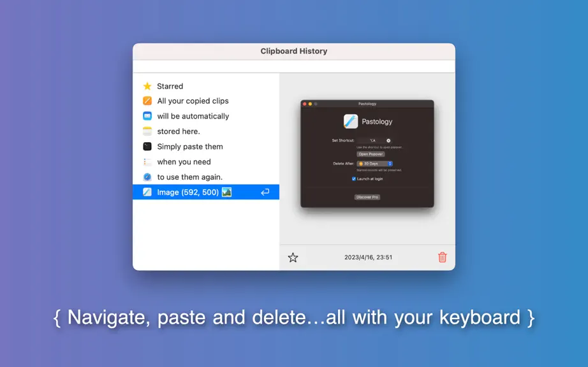Delete the clip using the red trash icon
The image size is (588, 367).
pyautogui.click(x=443, y=257)
